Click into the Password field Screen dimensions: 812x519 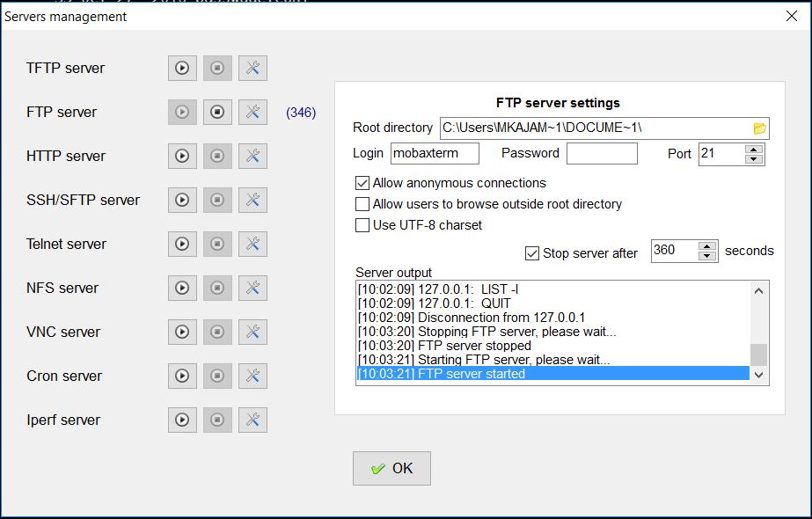(x=602, y=153)
